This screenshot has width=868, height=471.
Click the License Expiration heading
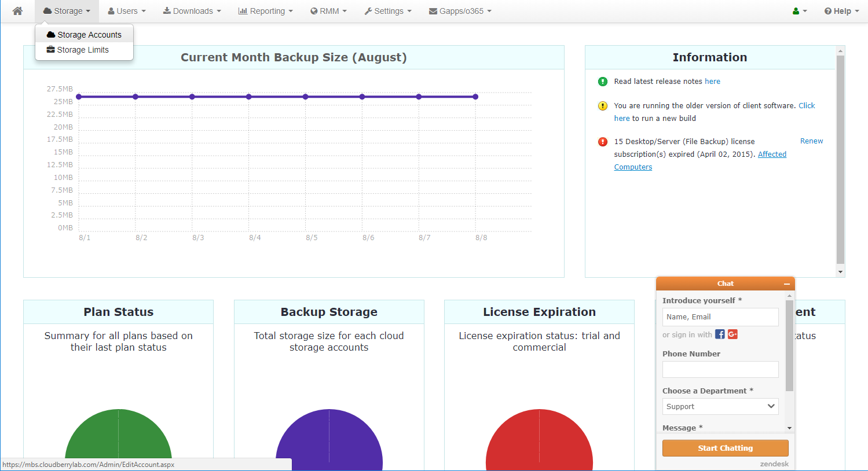pyautogui.click(x=539, y=312)
